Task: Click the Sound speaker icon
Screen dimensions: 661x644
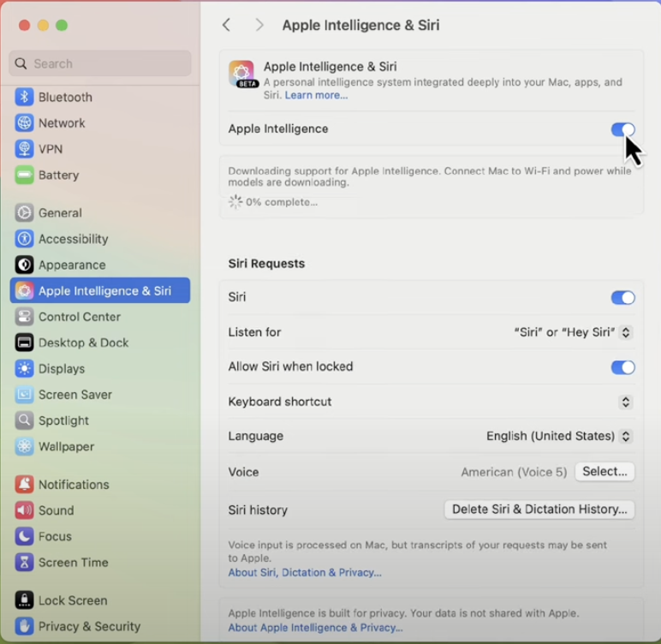Action: coord(24,510)
